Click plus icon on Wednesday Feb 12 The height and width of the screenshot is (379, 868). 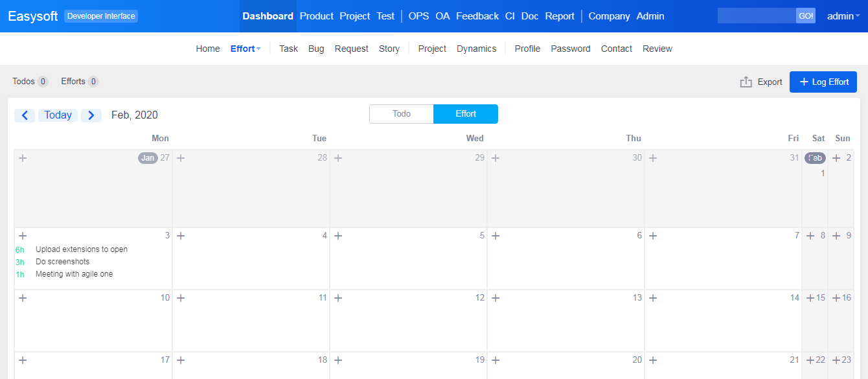click(x=338, y=298)
